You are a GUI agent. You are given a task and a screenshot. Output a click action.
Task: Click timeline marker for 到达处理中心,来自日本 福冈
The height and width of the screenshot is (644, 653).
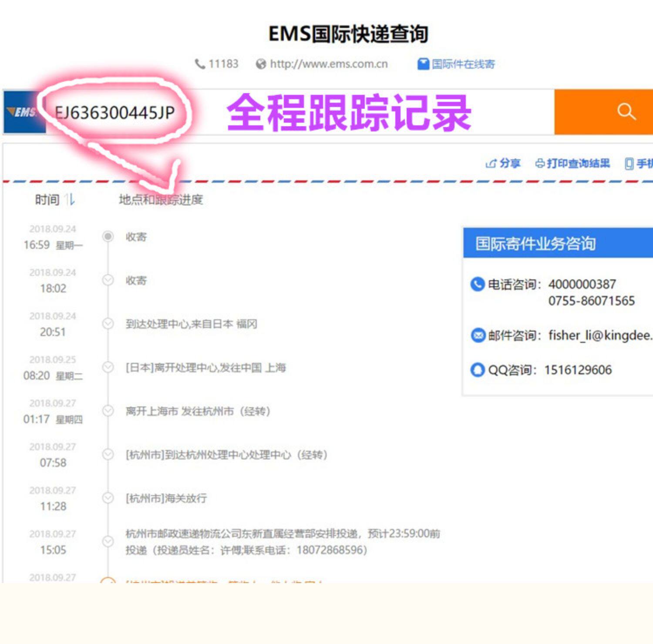pyautogui.click(x=108, y=324)
